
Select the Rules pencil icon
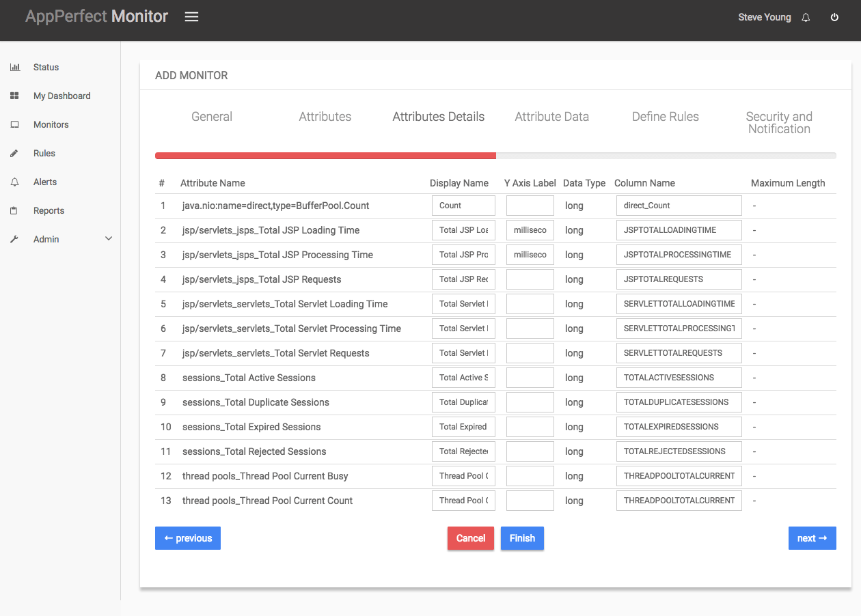point(14,153)
